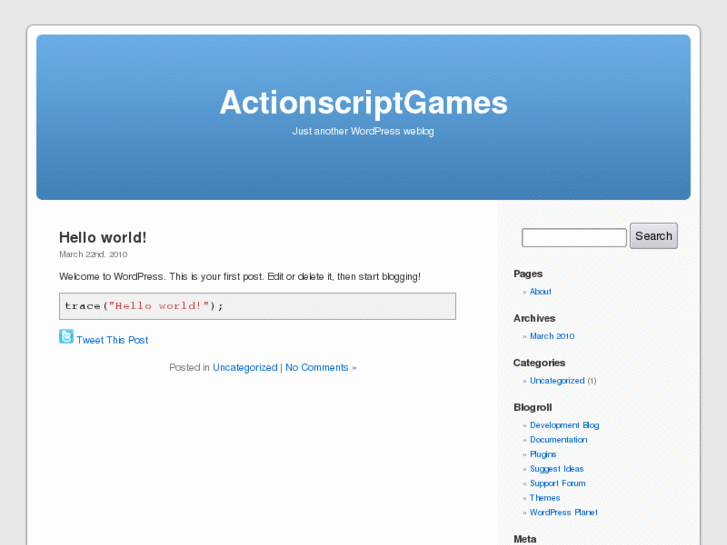
Task: Click the Archives sidebar heading
Action: 534,318
